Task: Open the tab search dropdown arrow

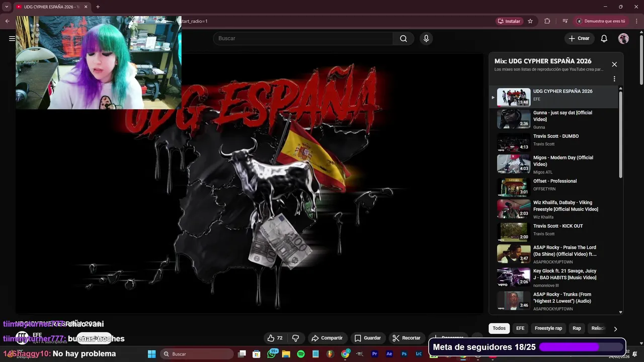Action: pos(7,7)
